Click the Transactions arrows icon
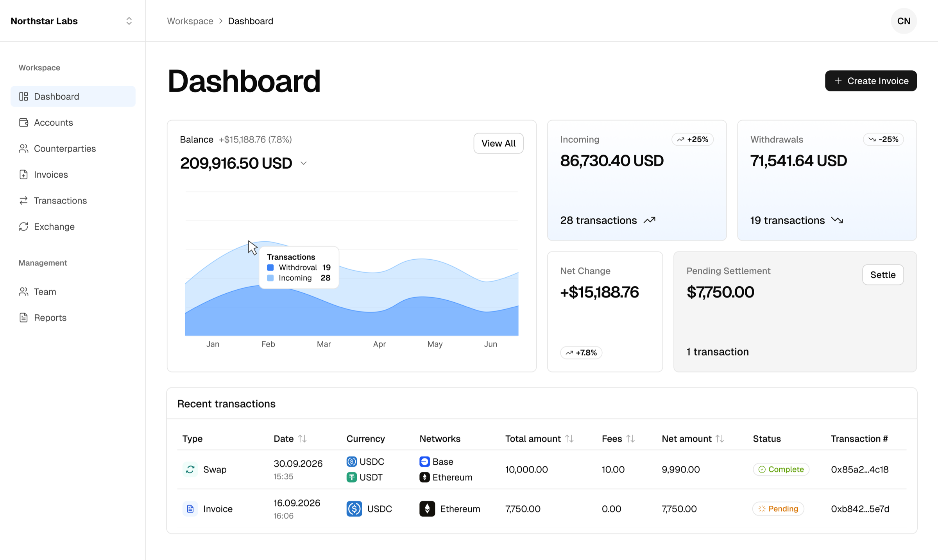Viewport: 938px width, 560px height. 23,200
